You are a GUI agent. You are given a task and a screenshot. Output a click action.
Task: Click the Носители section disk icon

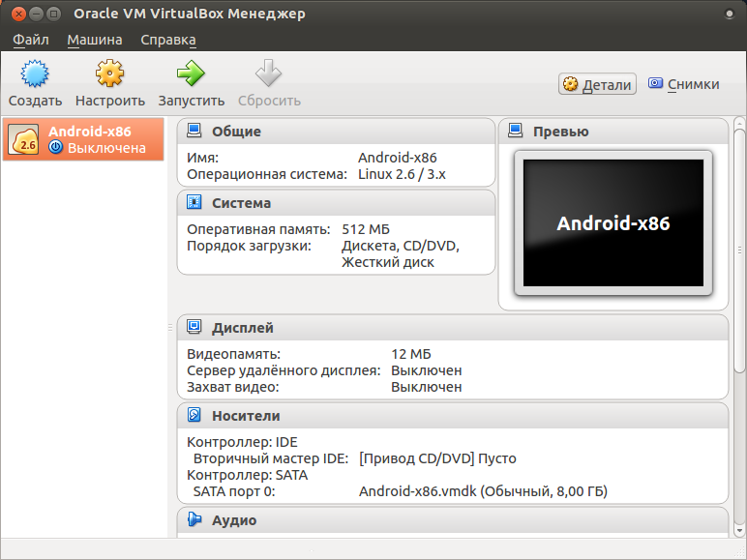tap(194, 415)
